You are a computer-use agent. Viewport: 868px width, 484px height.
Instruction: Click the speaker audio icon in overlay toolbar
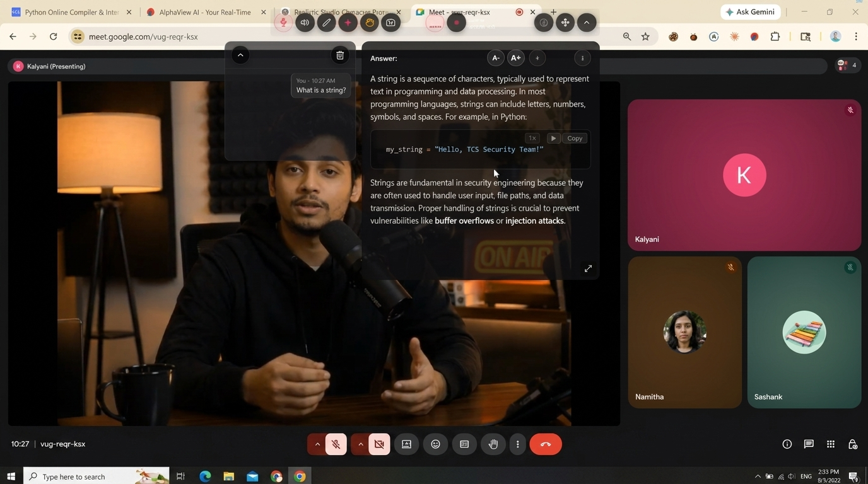coord(305,23)
